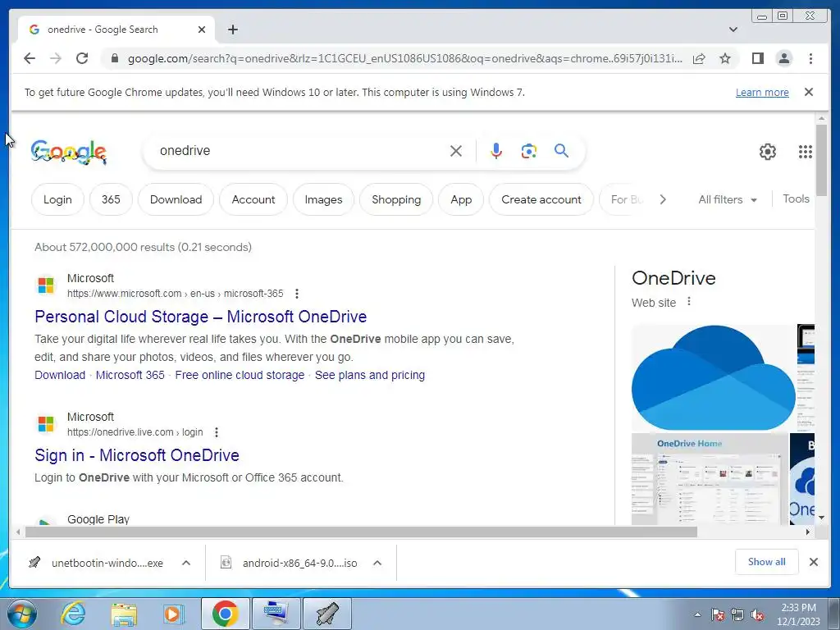Close the onedrive Google Search tab
Screen dimensions: 840x630
[x=202, y=30]
